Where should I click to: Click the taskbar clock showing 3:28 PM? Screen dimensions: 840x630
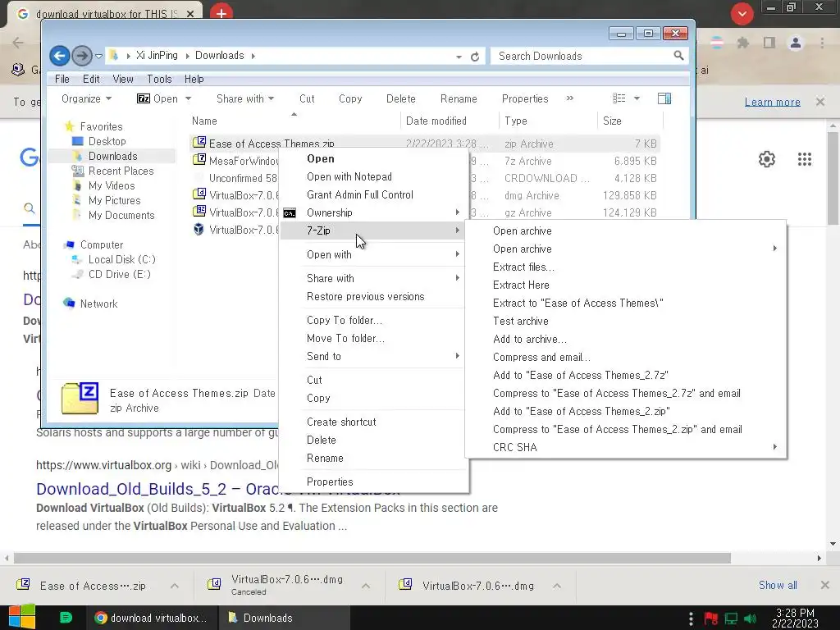pos(795,618)
